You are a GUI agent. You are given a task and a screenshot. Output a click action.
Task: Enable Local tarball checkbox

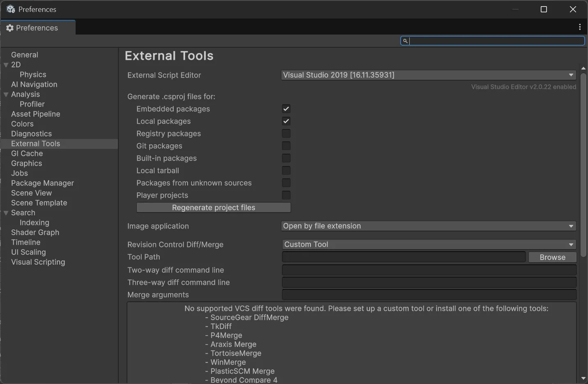click(286, 171)
